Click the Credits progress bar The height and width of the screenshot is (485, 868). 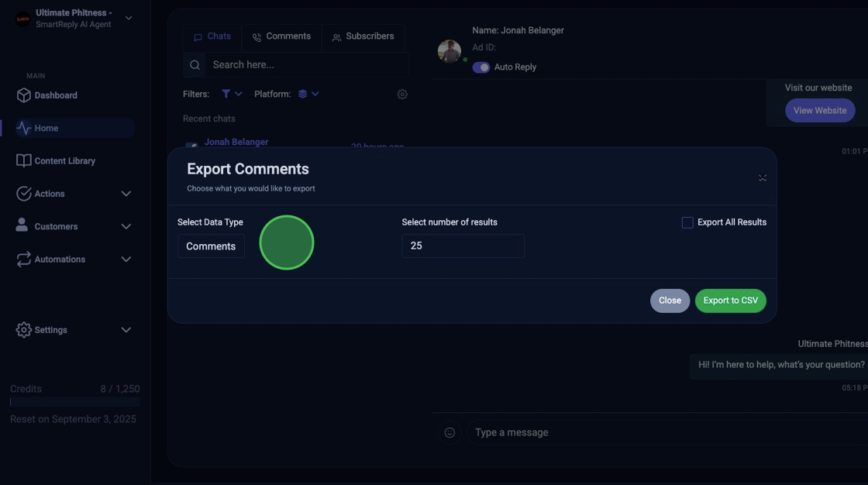coord(74,402)
